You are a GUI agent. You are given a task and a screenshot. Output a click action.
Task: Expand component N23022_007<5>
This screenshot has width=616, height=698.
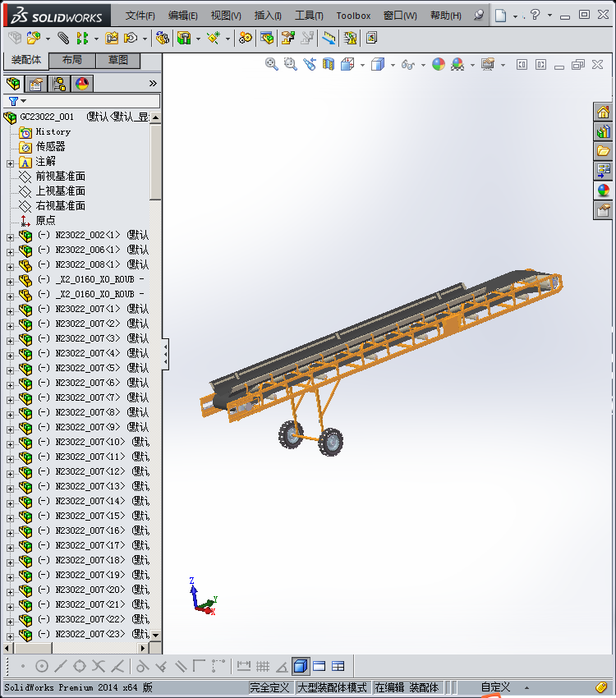(10, 370)
